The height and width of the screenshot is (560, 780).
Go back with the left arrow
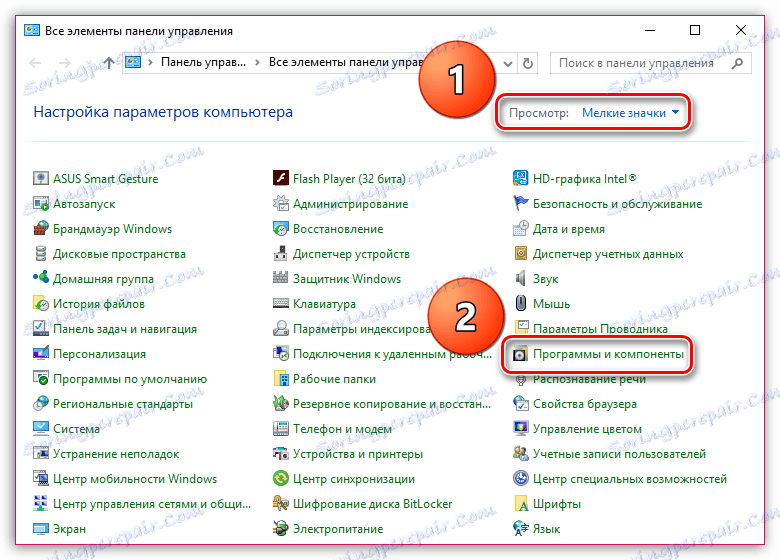[35, 63]
